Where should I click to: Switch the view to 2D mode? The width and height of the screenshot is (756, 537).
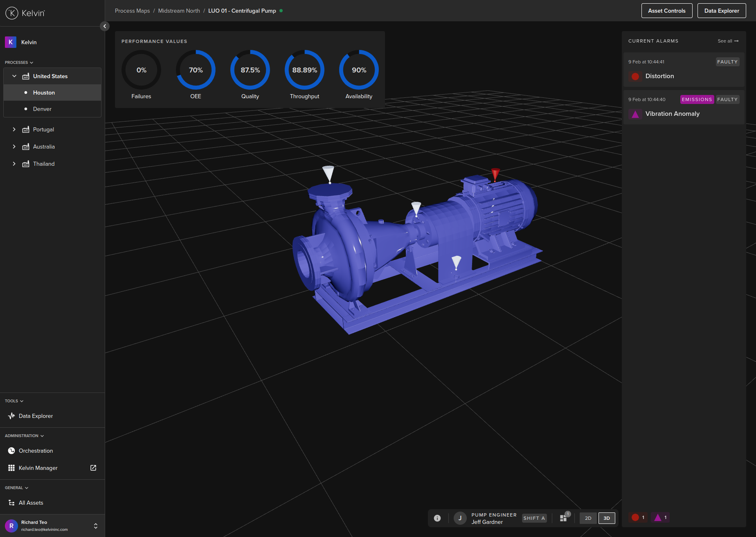coord(587,518)
